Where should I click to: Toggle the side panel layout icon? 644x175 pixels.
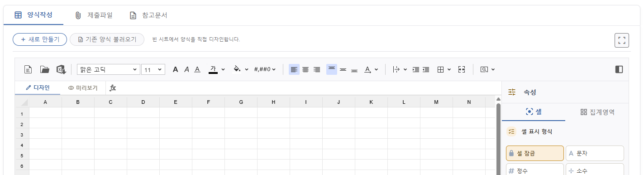point(619,69)
